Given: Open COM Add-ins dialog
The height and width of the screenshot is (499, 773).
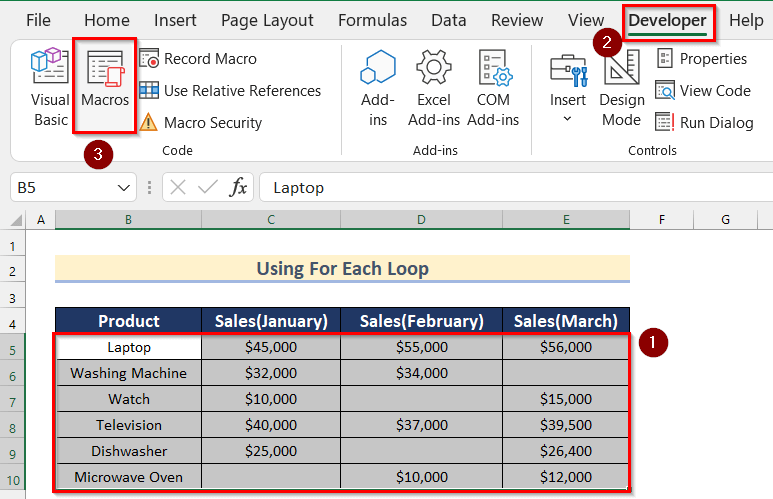Looking at the screenshot, I should click(493, 88).
